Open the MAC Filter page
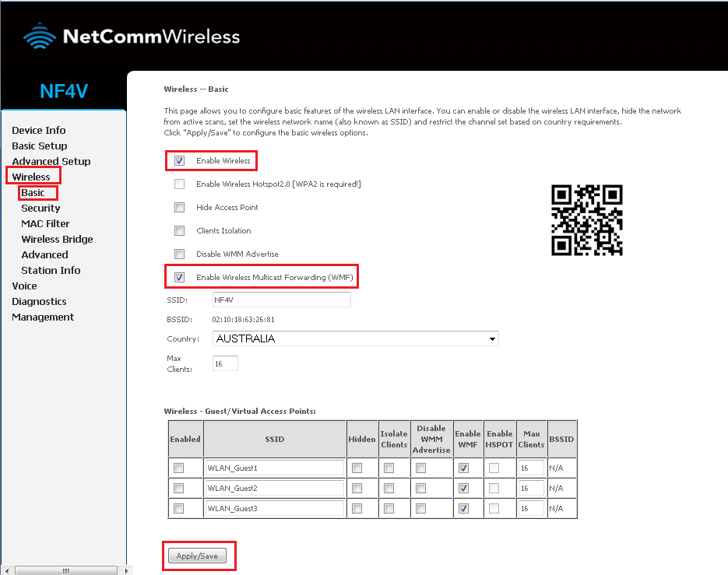Image resolution: width=728 pixels, height=575 pixels. tap(45, 223)
